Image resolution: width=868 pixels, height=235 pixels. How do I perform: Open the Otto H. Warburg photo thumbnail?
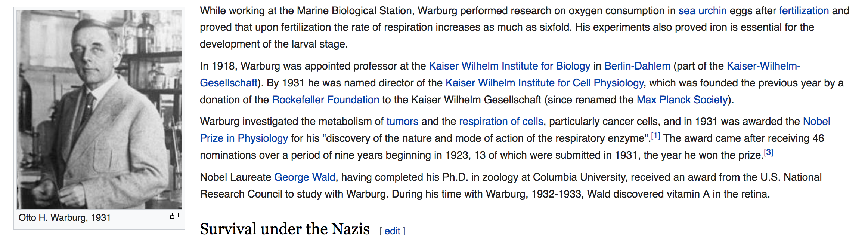click(x=99, y=109)
